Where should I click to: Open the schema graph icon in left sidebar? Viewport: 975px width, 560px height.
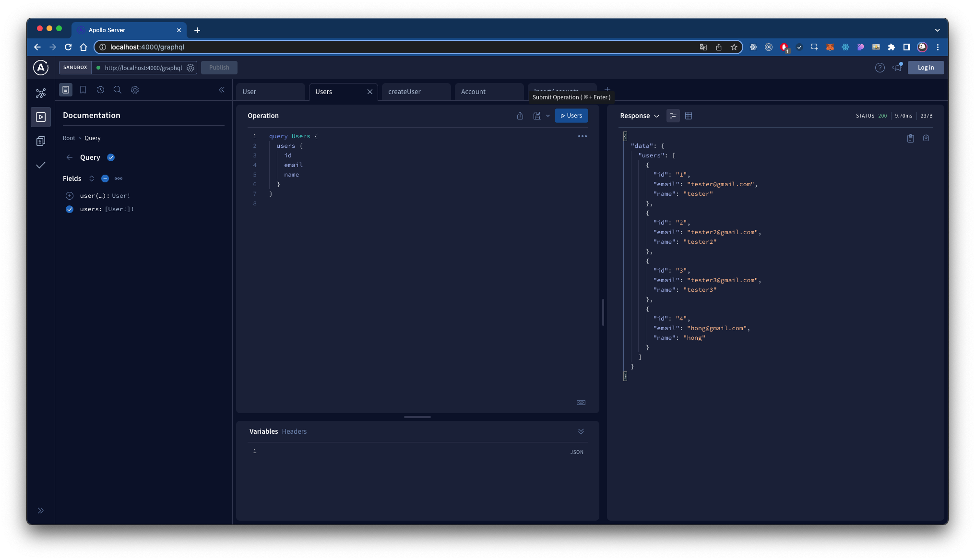[x=41, y=93]
